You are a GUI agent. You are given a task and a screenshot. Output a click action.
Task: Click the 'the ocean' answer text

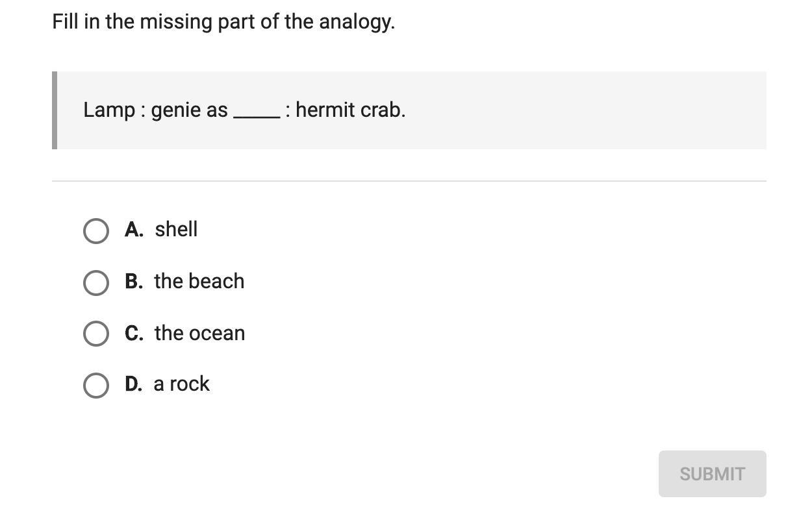(x=199, y=333)
